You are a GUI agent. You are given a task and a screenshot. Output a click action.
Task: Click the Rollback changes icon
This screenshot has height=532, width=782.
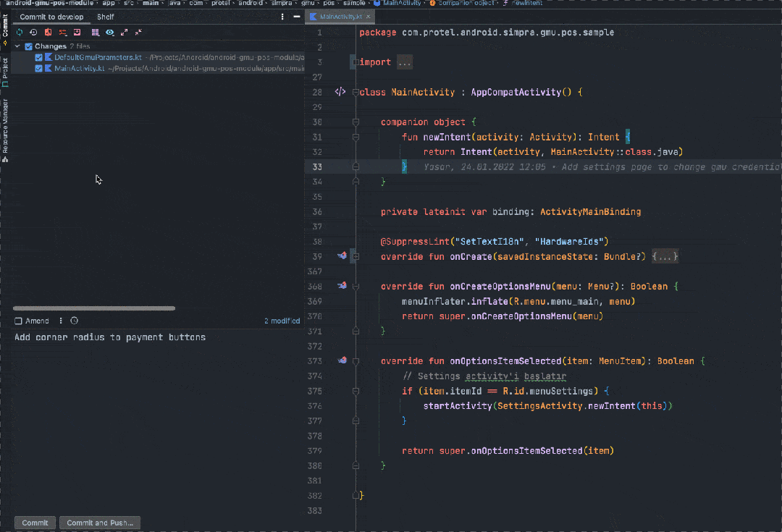click(33, 32)
